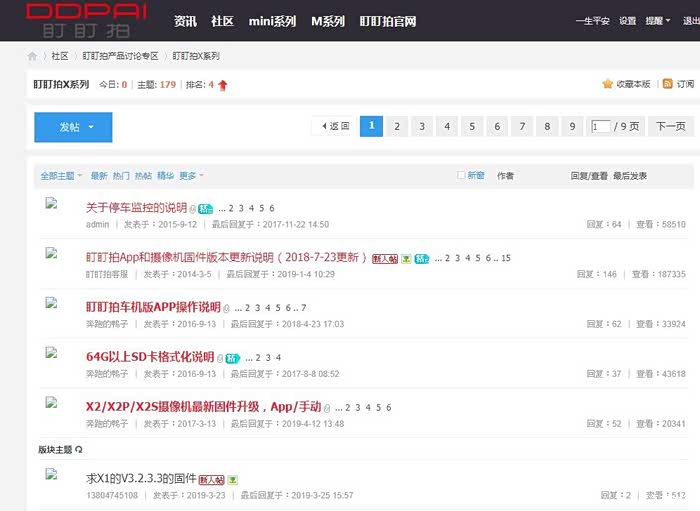Expand the 更多 filter dropdown
The height and width of the screenshot is (511, 700).
pyautogui.click(x=191, y=176)
